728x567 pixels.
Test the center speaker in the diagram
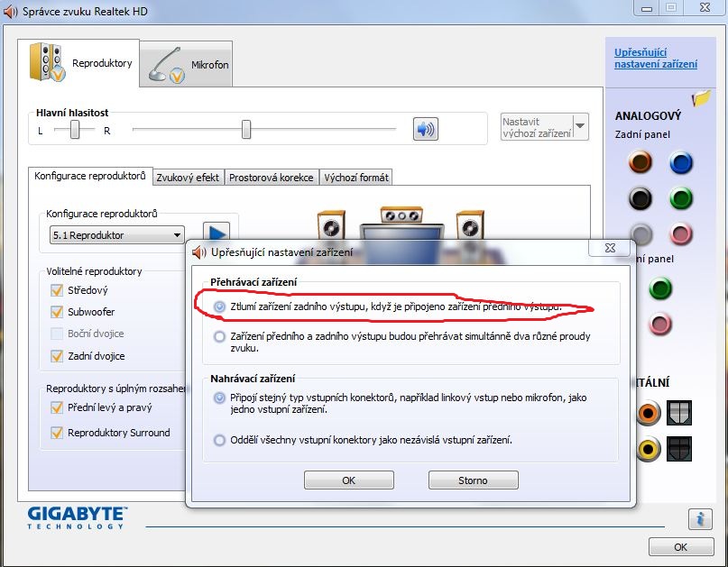(401, 215)
